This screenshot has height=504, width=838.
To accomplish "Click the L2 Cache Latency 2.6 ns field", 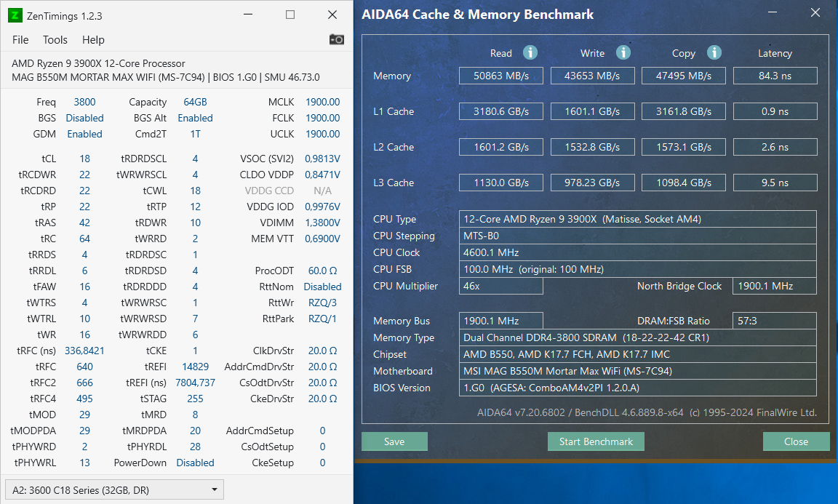I will coord(775,147).
